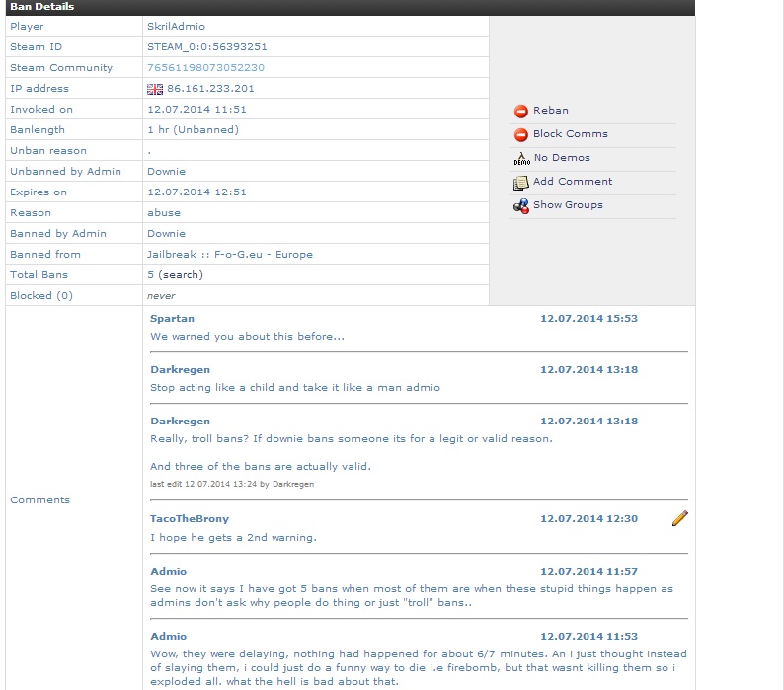The width and height of the screenshot is (784, 690).
Task: Click the Add Comment notepad icon
Action: tap(521, 183)
